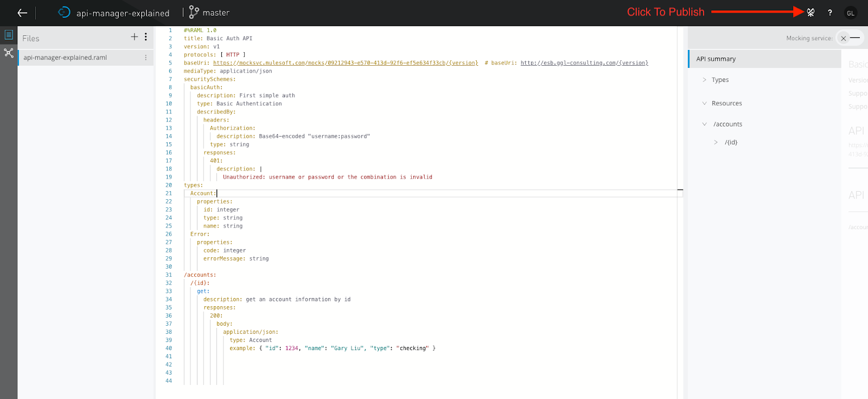Click 'securitySchemes:' in editor
The width and height of the screenshot is (868, 399).
(x=210, y=79)
